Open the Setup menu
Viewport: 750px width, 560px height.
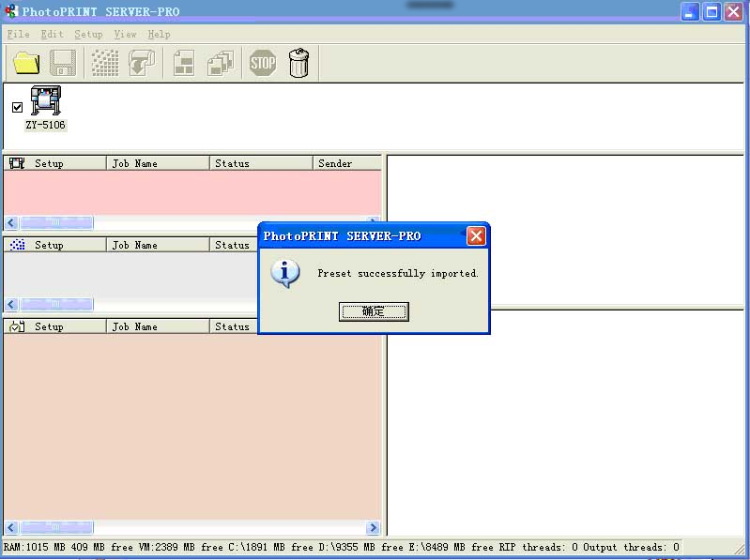coord(88,35)
